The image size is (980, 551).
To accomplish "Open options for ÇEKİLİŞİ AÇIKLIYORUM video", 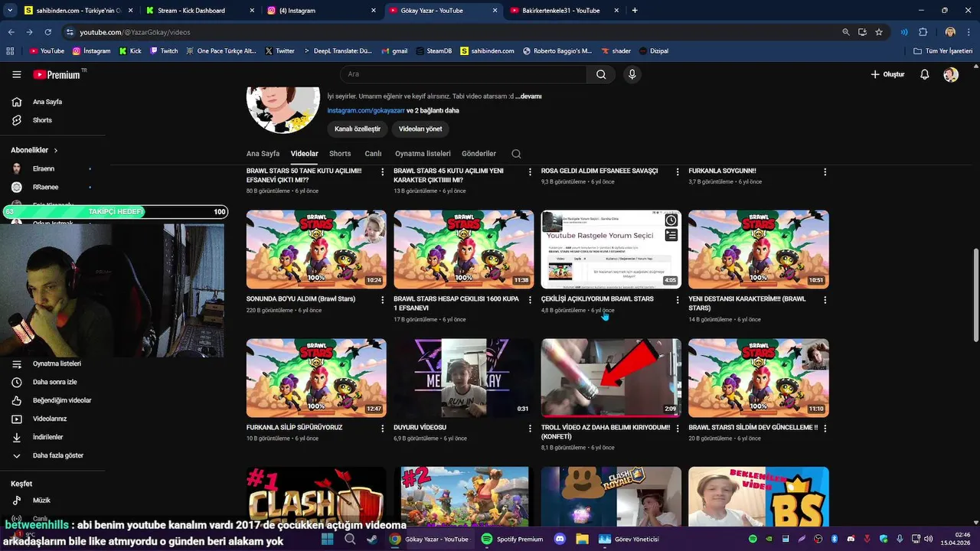I will (x=678, y=300).
